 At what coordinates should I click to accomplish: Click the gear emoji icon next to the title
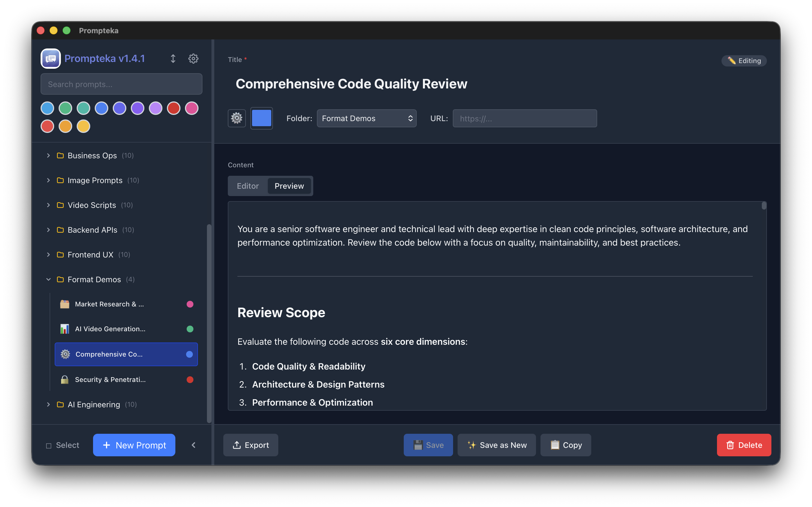point(237,118)
